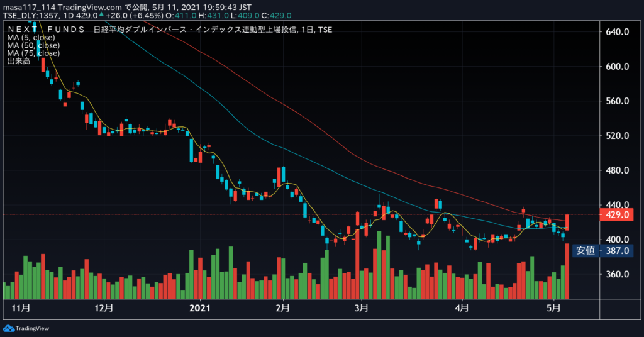Click the 安値 387.0 low price label
Screen dimensions: 644x337
click(602, 250)
